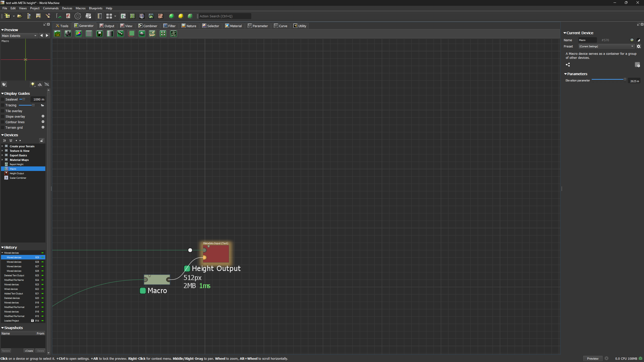
Task: Click the Save project floppy icon
Action: 38,16
